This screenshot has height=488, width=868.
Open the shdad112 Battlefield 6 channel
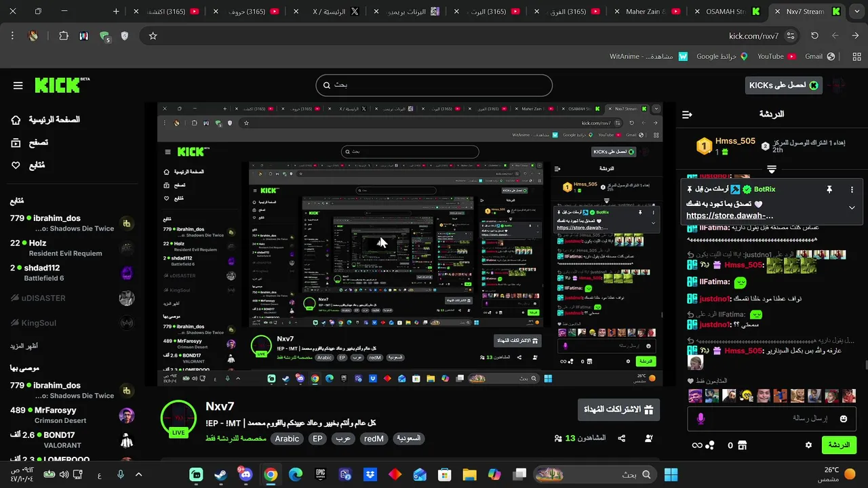71,273
